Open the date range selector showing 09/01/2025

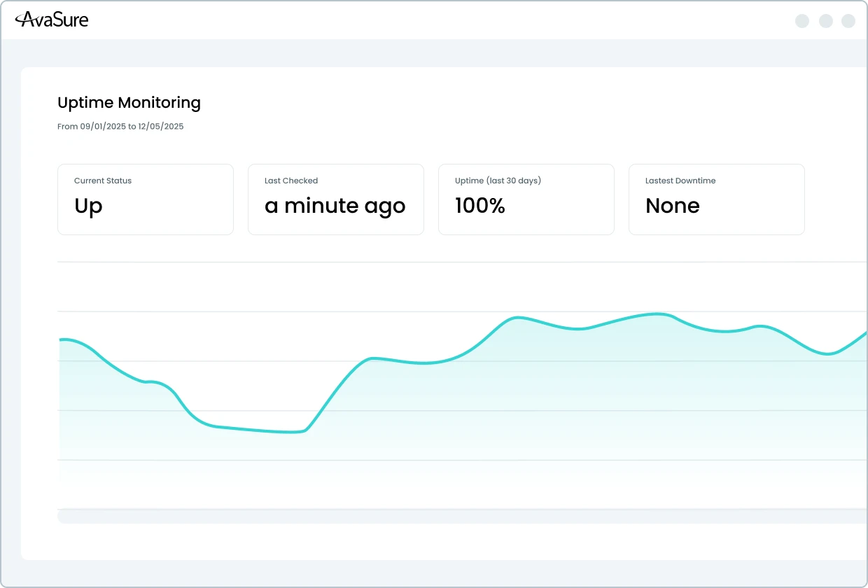tap(120, 126)
